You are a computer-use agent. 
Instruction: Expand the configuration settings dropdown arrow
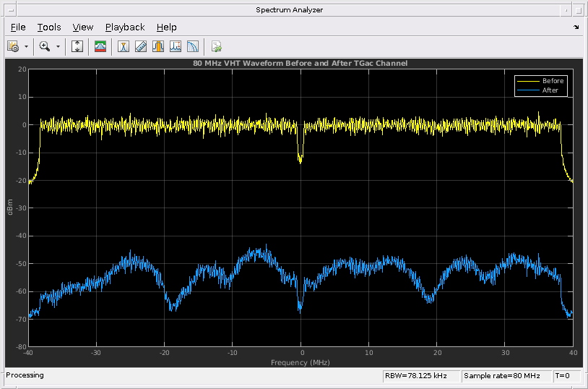(x=27, y=46)
